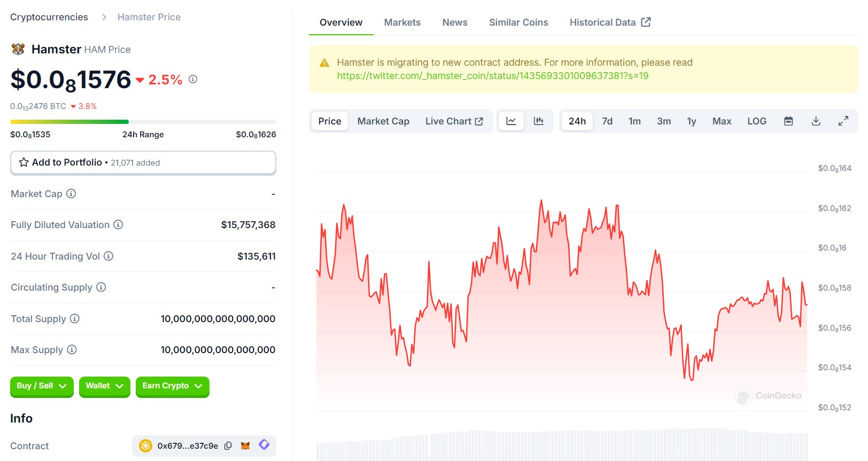Add token to MetaMask via fox icon
This screenshot has height=461, width=868.
click(x=245, y=446)
